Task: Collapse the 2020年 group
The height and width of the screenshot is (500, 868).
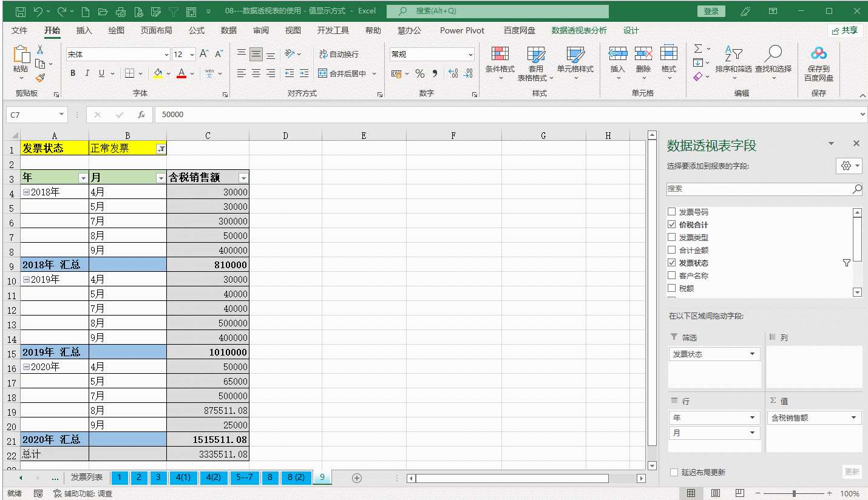Action: click(26, 367)
